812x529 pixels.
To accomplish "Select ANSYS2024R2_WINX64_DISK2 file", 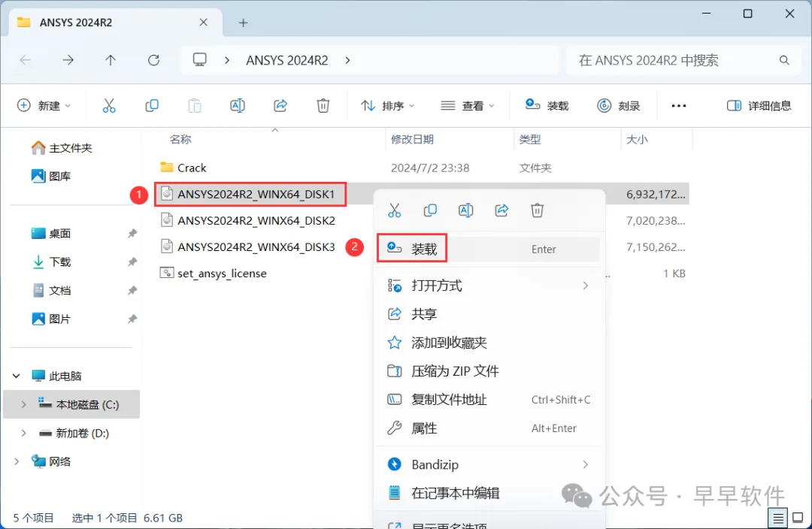I will point(247,220).
